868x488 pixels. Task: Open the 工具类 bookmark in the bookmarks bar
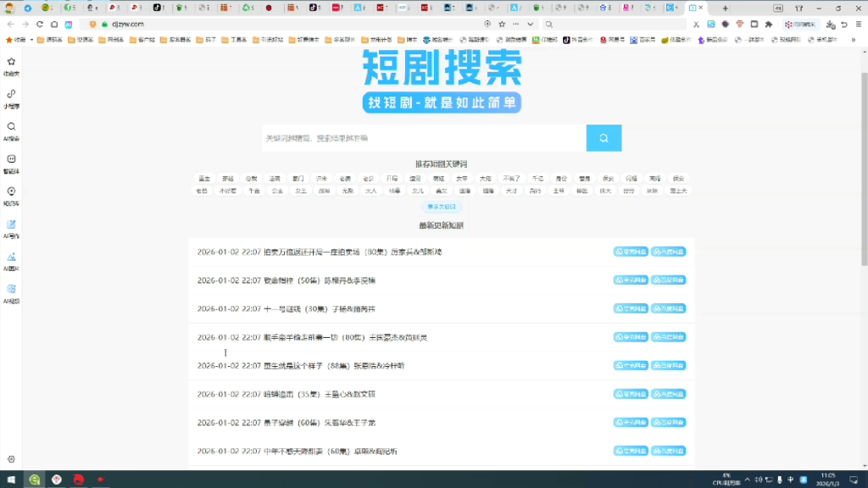(x=237, y=39)
